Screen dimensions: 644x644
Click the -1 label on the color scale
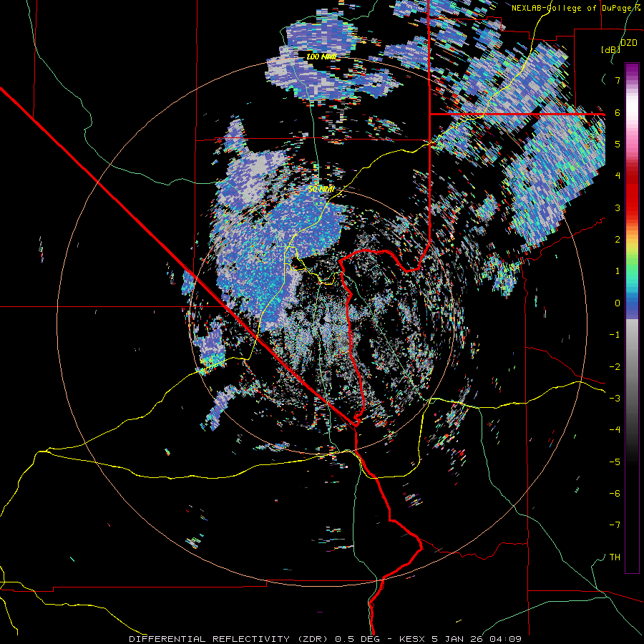click(x=615, y=335)
